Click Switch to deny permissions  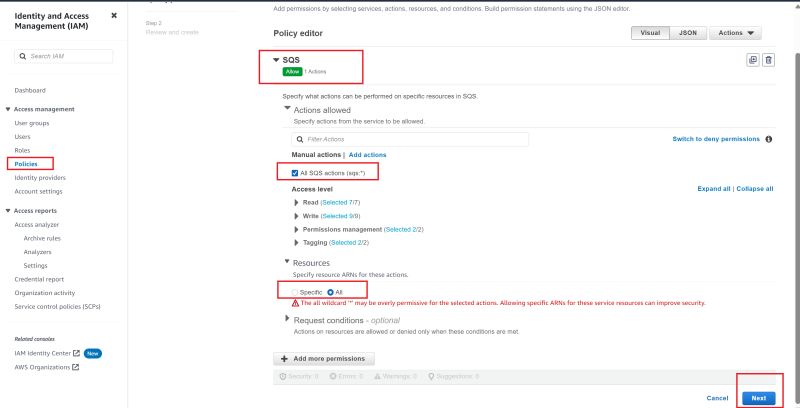(x=716, y=139)
